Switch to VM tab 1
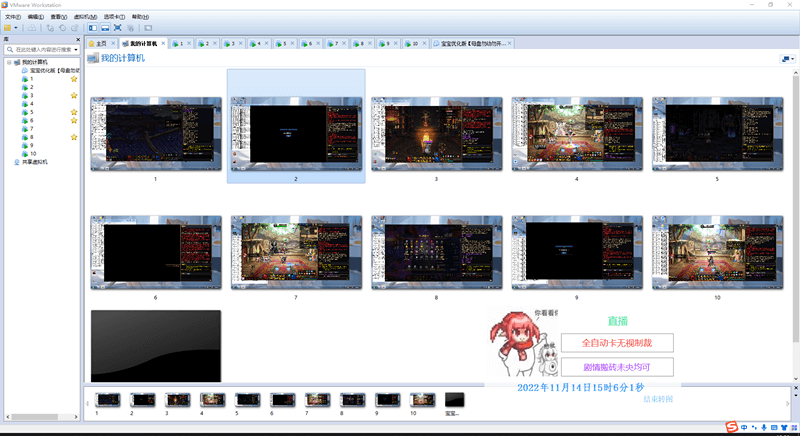This screenshot has height=436, width=800. tap(181, 44)
